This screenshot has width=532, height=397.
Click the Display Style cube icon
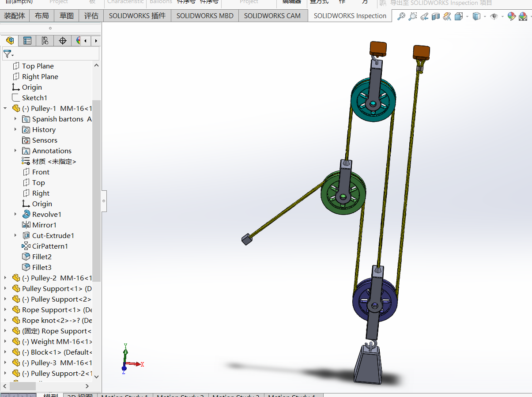pyautogui.click(x=476, y=16)
